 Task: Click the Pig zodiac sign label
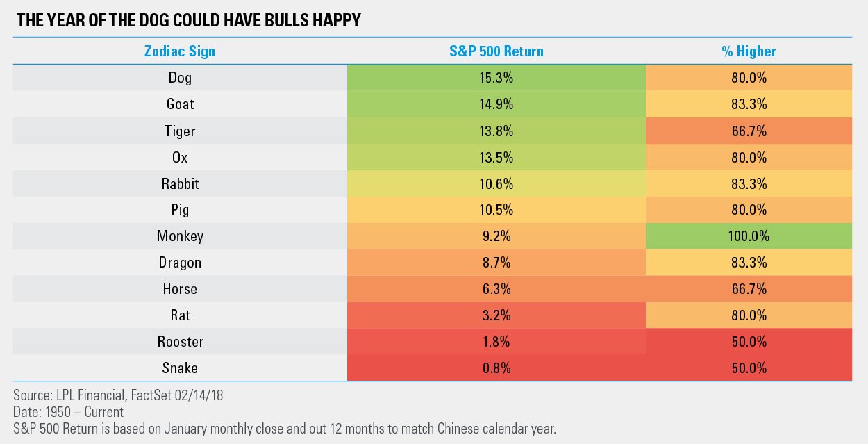point(180,210)
